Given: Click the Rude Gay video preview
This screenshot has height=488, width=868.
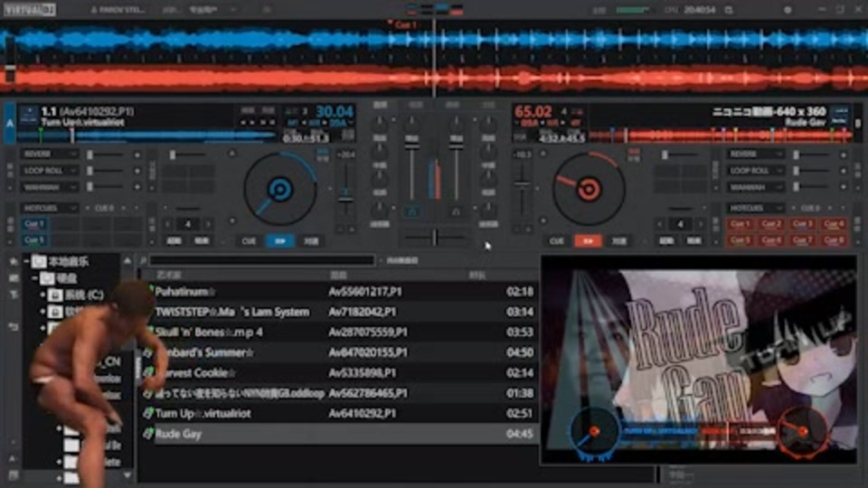Looking at the screenshot, I should [699, 360].
